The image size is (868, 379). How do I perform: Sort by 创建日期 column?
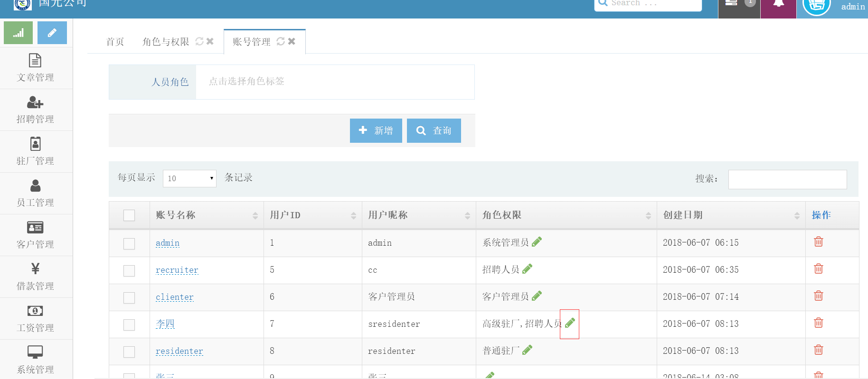tap(731, 215)
